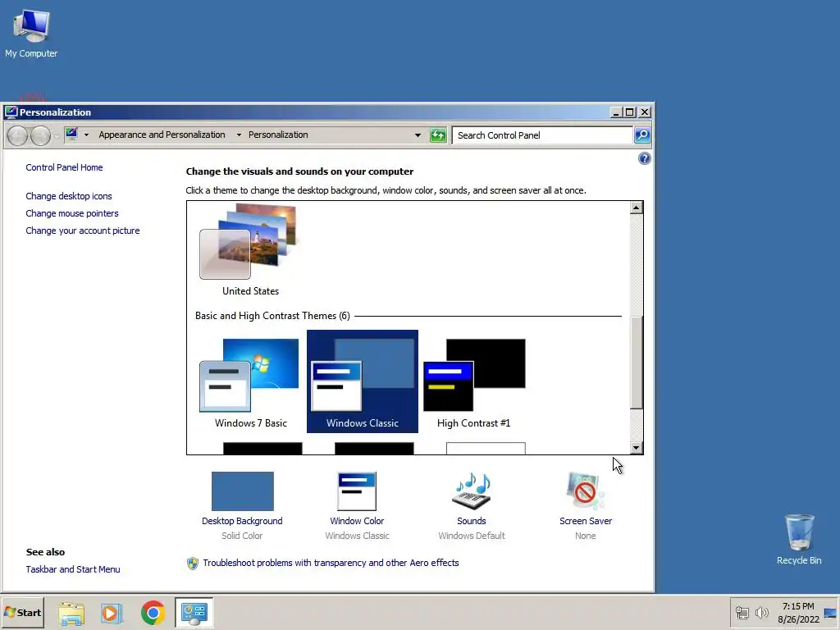
Task: Open Change desktop icons link
Action: (69, 196)
